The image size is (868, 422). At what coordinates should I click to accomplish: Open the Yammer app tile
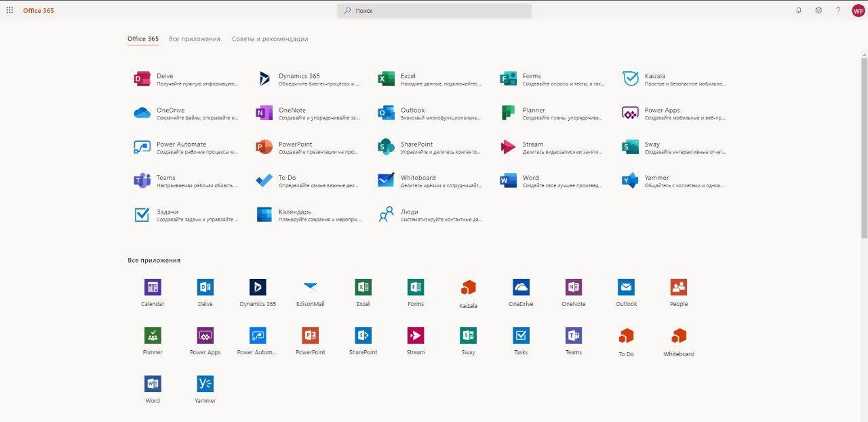pos(675,180)
